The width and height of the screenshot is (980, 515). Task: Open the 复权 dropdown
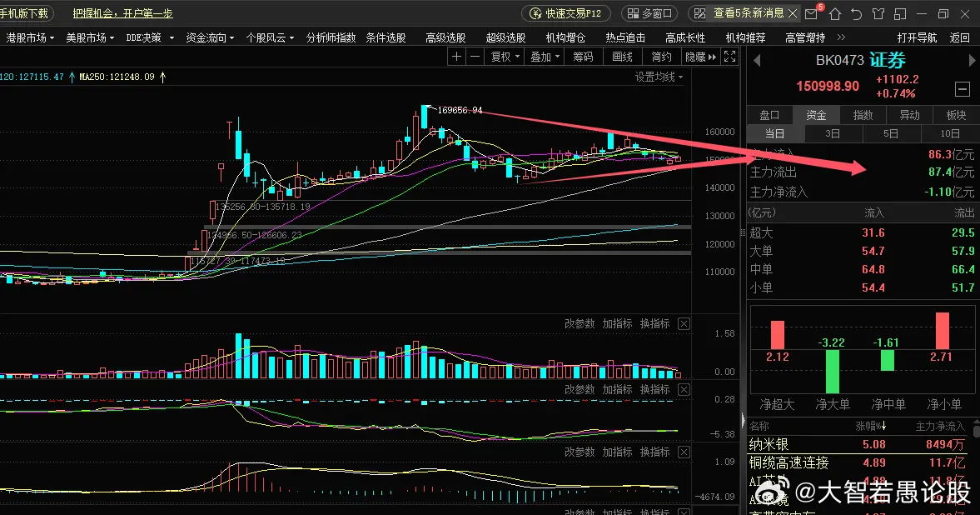tap(505, 57)
